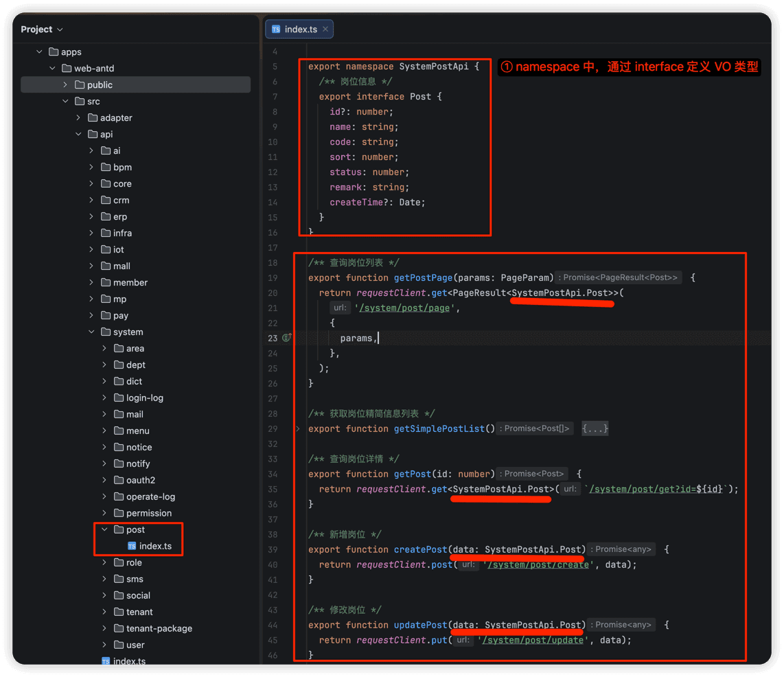Open the /system/post/create URL link
Screen dimensions: 784x677
click(x=538, y=564)
